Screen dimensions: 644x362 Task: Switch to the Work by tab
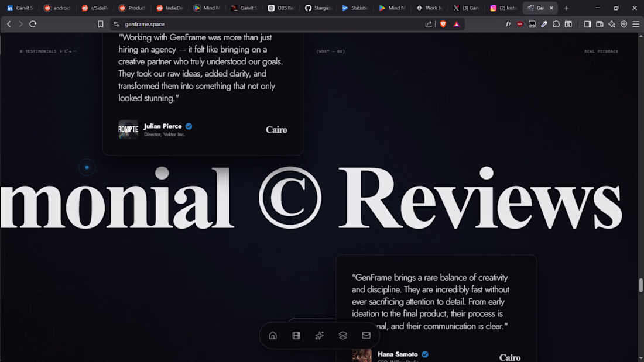[x=430, y=8]
